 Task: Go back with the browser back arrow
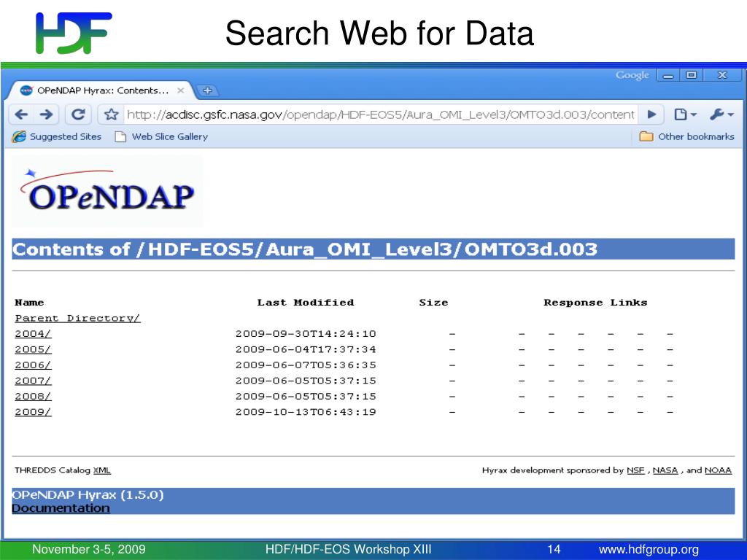coord(21,114)
